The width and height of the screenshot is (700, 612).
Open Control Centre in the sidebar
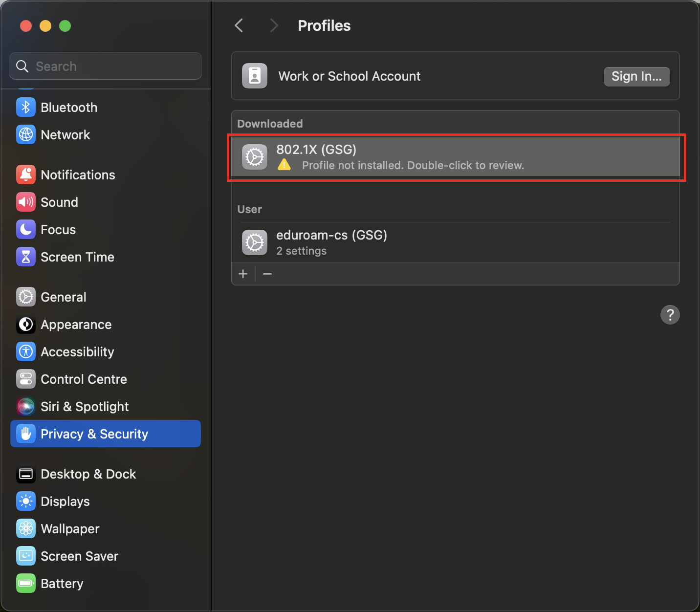[x=84, y=379]
